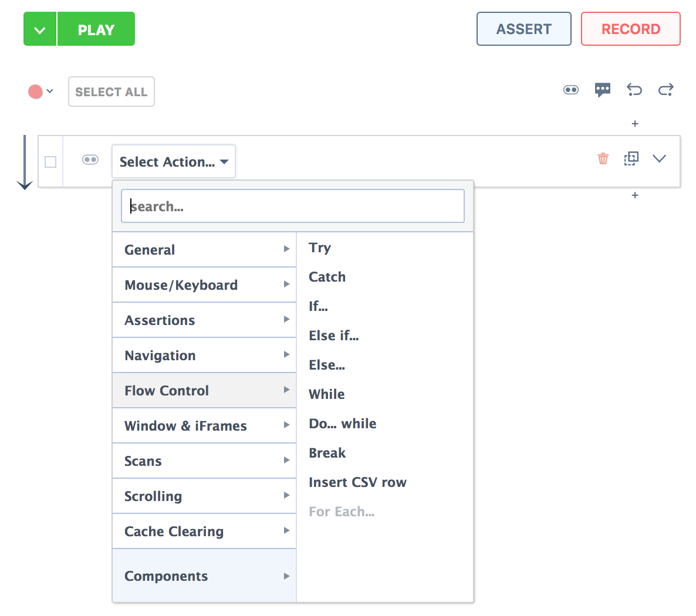Open the dropdown arrow beside PLAY
This screenshot has width=696, height=616.
click(40, 29)
